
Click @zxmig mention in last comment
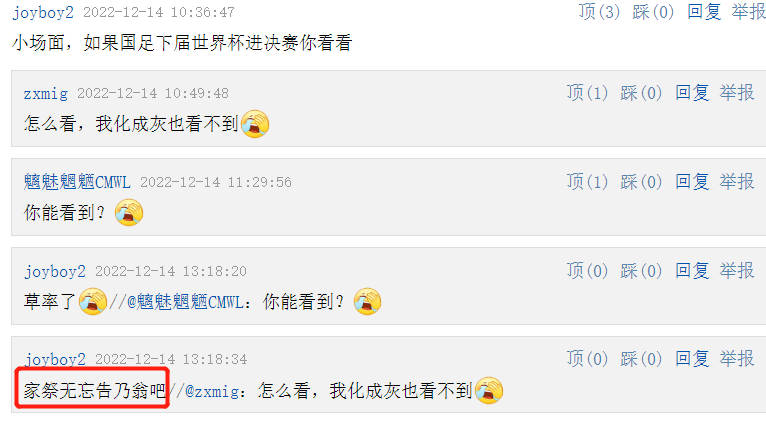pyautogui.click(x=212, y=391)
